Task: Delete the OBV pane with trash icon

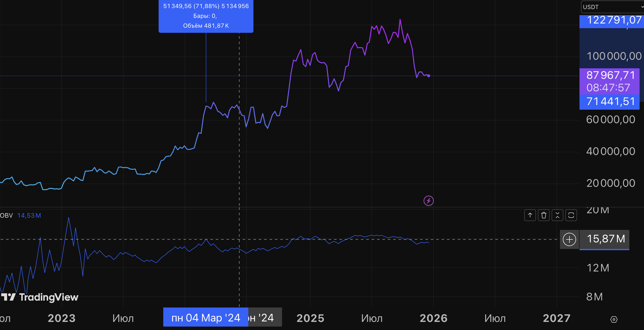Action: click(544, 215)
